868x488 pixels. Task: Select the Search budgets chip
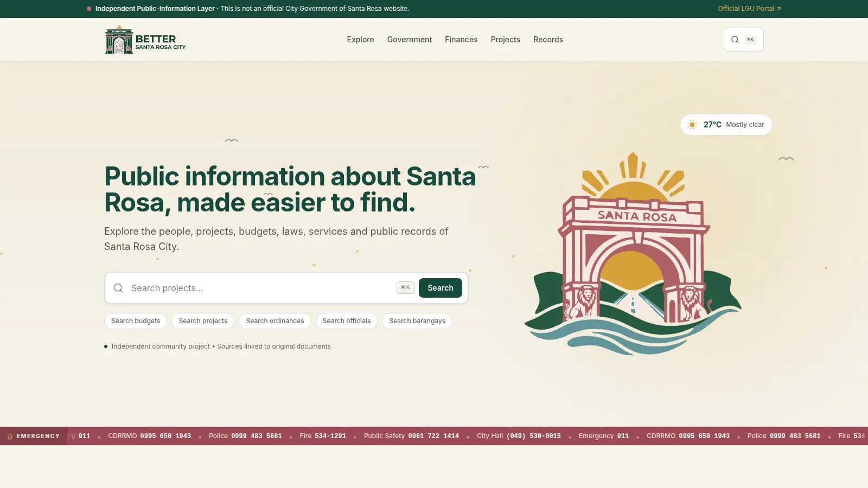tap(136, 321)
